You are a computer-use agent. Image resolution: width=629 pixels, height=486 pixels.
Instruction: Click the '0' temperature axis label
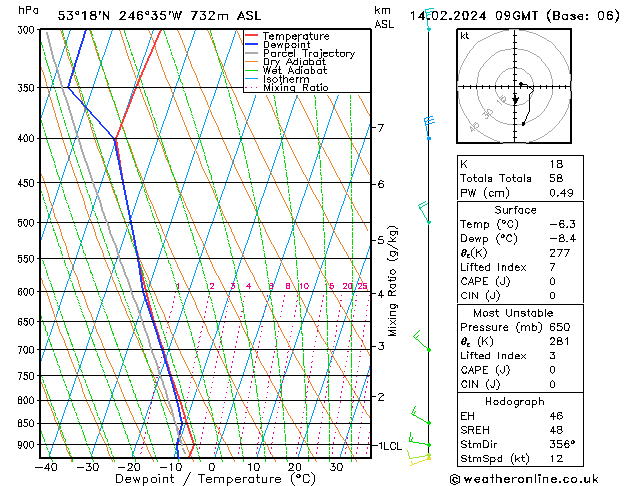tap(212, 467)
